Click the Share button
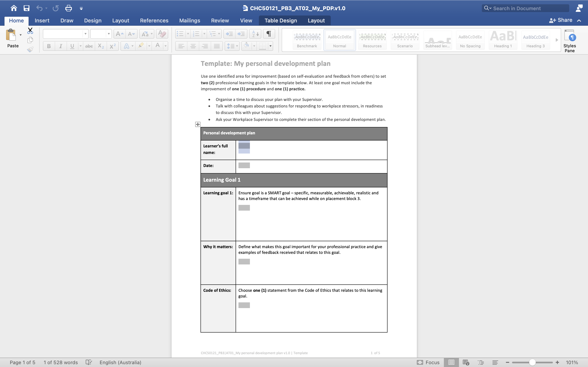 pos(563,20)
